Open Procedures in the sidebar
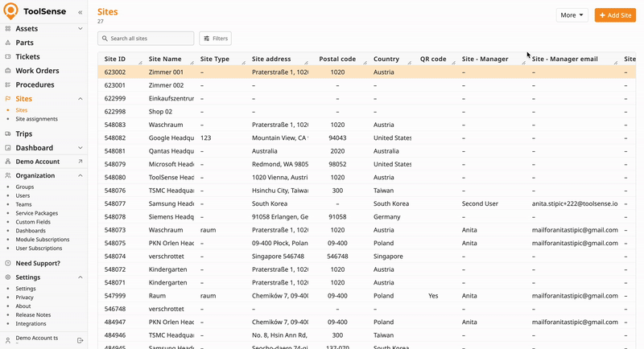This screenshot has height=349, width=644. [35, 84]
